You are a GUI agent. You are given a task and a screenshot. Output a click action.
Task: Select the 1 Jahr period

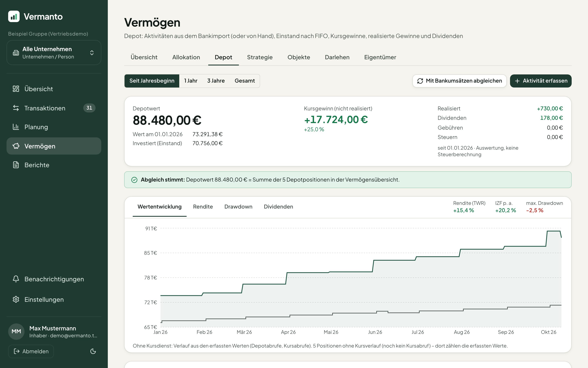[191, 81]
